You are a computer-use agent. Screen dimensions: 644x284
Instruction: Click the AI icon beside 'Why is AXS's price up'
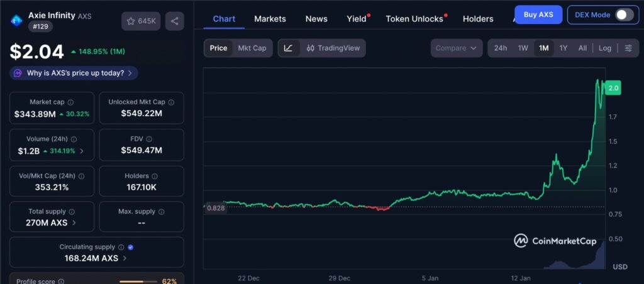point(18,73)
